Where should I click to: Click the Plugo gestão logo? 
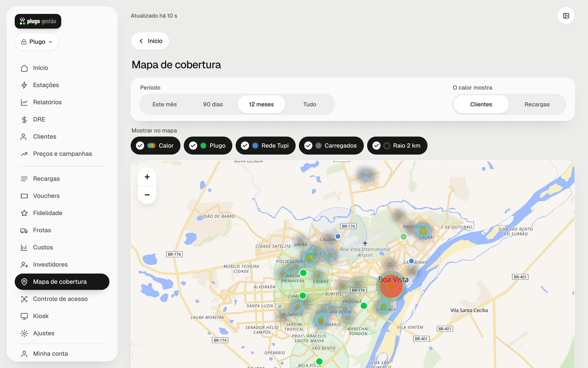38,21
